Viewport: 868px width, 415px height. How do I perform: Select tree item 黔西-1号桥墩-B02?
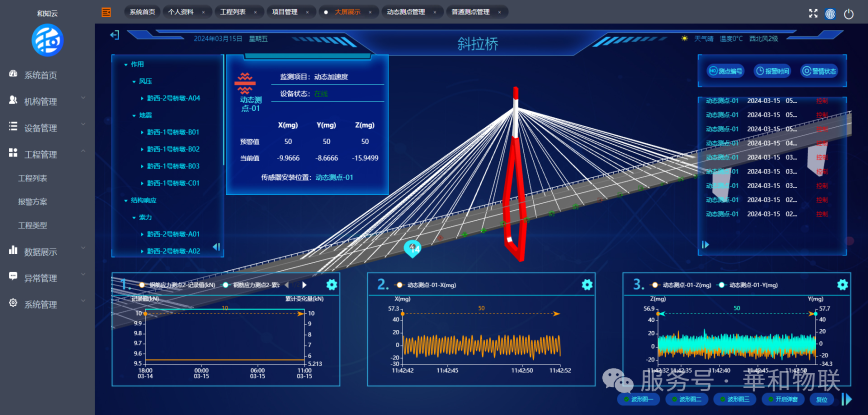pyautogui.click(x=173, y=149)
